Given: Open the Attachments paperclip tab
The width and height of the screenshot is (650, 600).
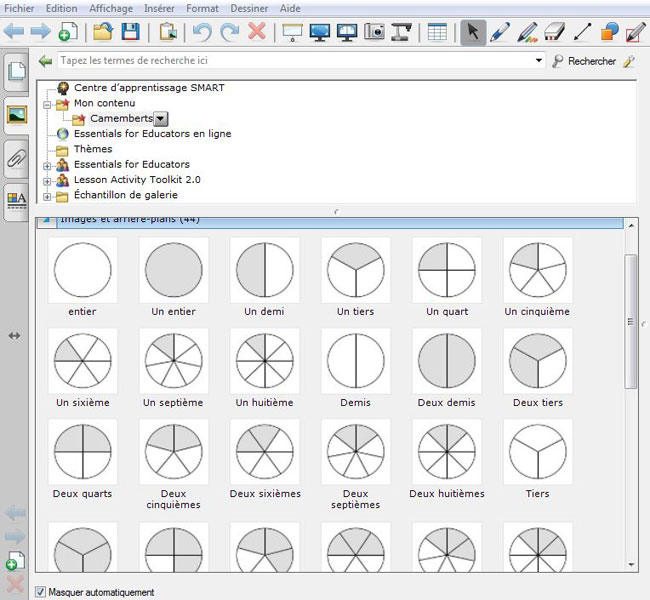Looking at the screenshot, I should [16, 158].
